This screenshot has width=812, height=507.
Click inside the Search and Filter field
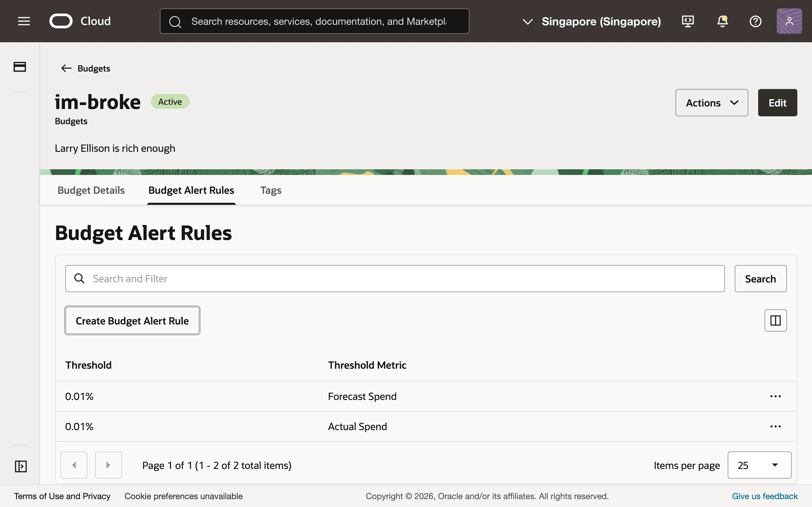click(x=268, y=278)
